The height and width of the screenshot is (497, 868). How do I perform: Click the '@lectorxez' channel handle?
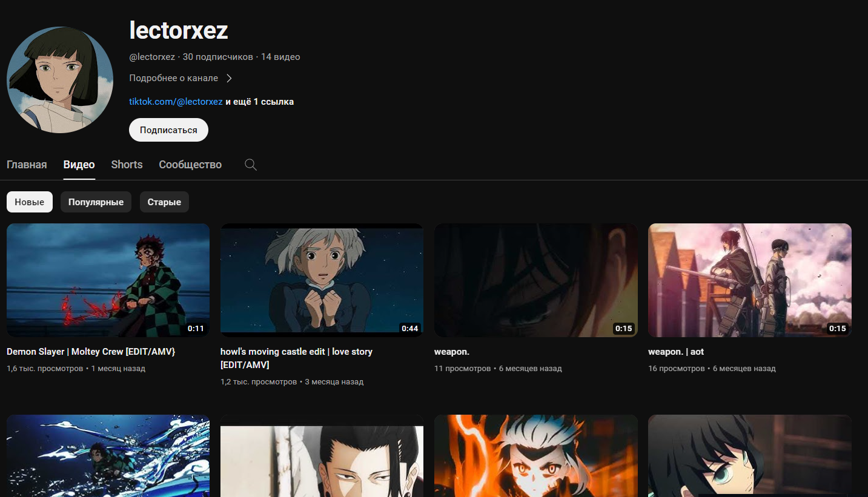click(x=152, y=57)
